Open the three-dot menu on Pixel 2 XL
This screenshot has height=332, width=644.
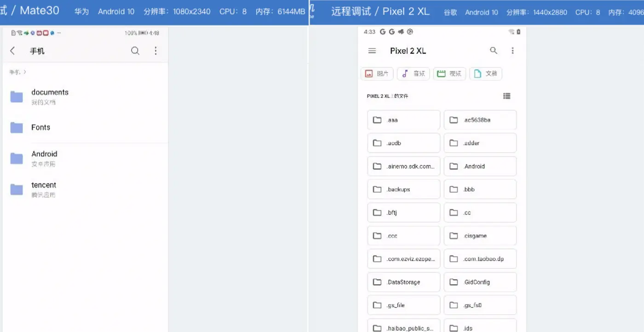coord(512,51)
